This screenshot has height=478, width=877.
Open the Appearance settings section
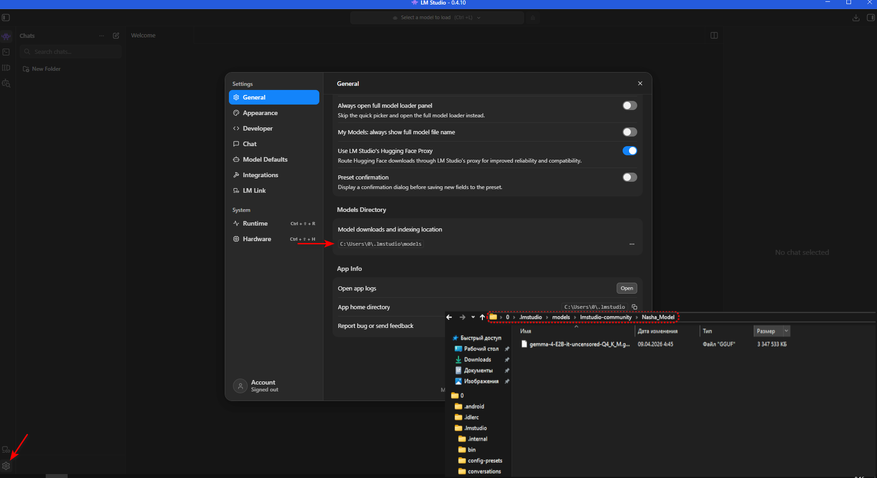pyautogui.click(x=274, y=113)
